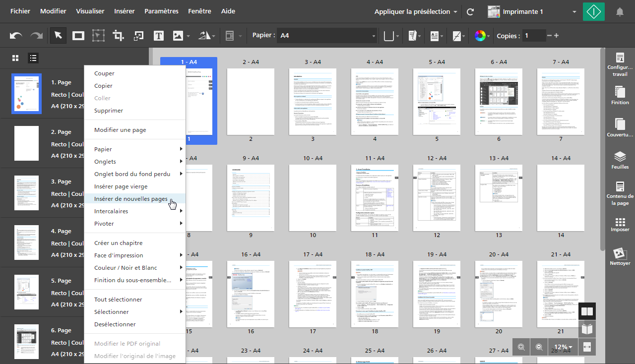Expand the Couleur / Noir et Blanc submenu
This screenshot has height=364, width=635.
pyautogui.click(x=135, y=268)
